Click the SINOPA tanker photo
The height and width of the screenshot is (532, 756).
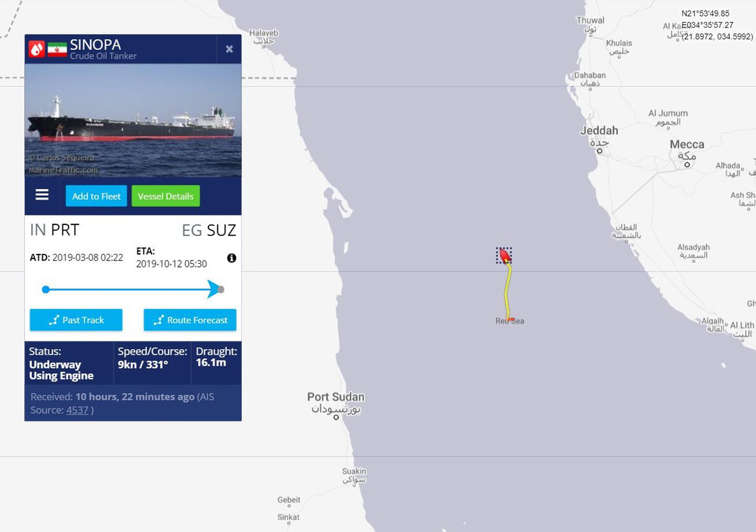click(x=133, y=120)
